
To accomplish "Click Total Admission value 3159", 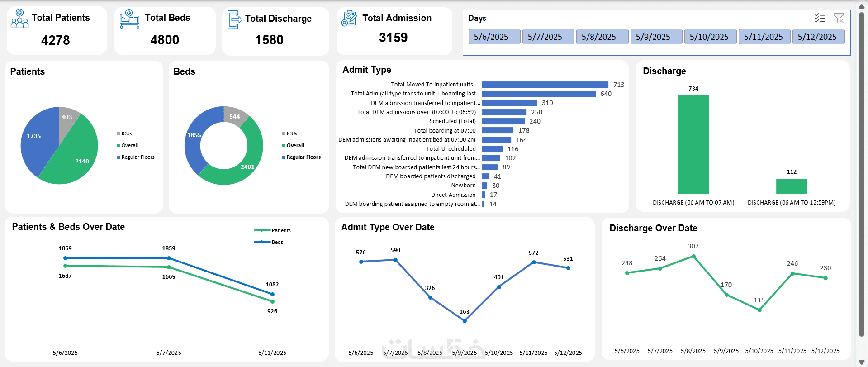I will tap(394, 38).
